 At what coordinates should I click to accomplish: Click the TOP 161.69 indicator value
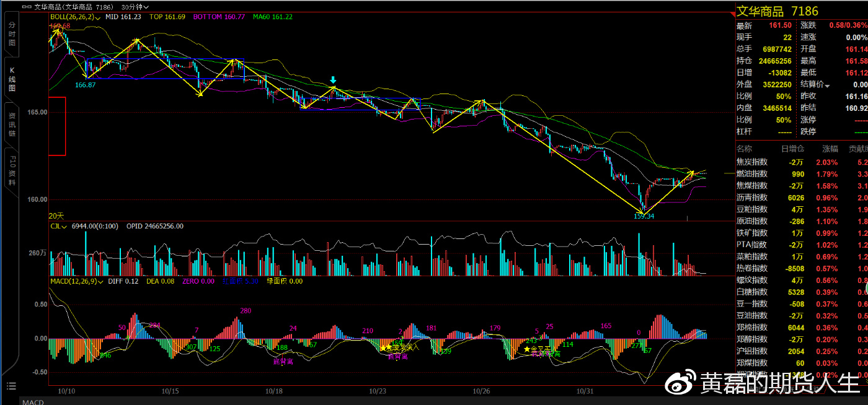pos(167,17)
